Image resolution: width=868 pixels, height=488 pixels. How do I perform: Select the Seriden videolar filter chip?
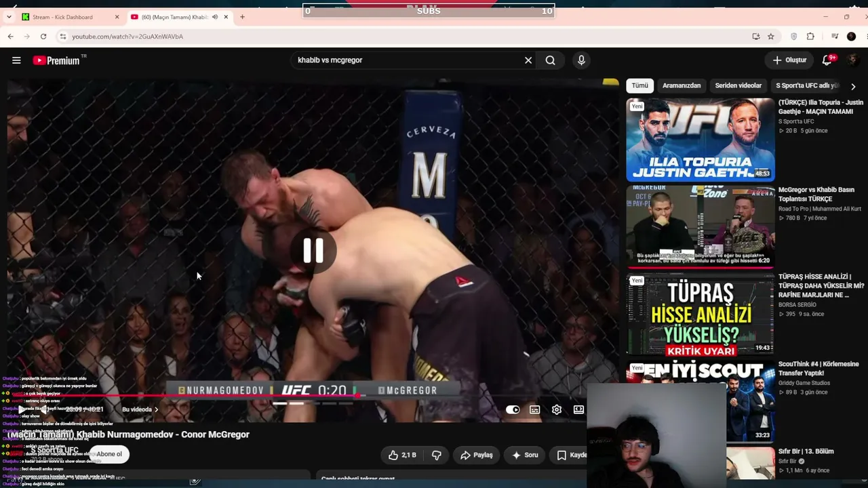tap(738, 86)
